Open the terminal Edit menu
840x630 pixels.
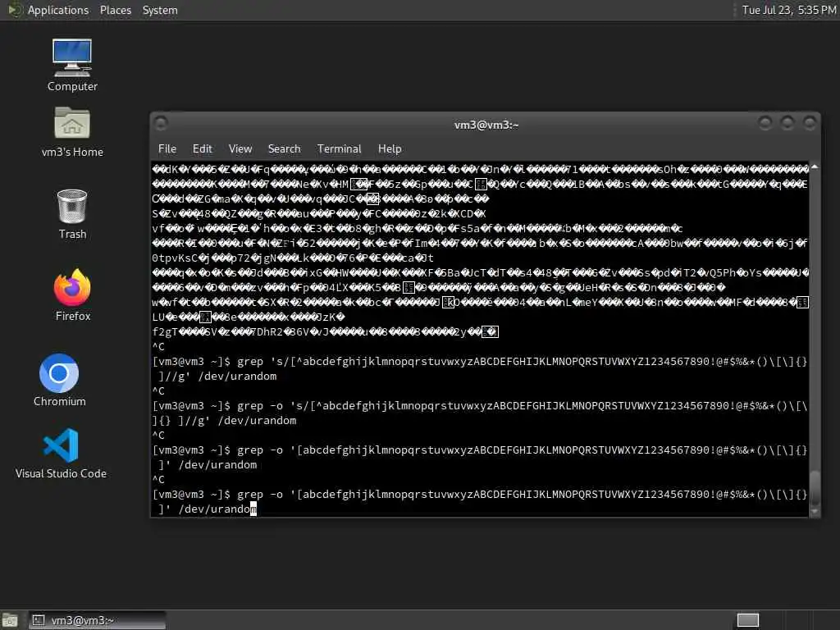point(202,149)
